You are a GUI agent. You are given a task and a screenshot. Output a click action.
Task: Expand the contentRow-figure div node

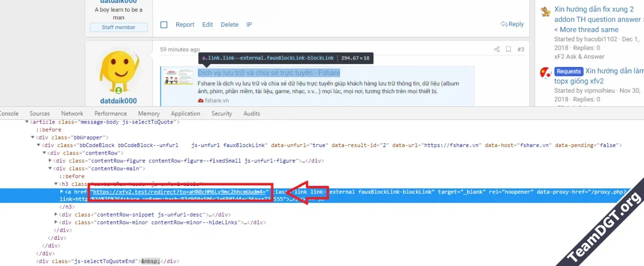click(50, 161)
